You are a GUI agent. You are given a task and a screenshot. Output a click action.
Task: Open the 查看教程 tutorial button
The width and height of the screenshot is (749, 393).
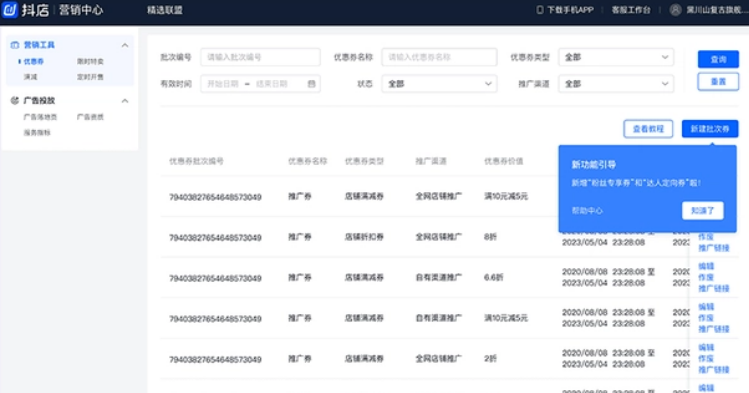[x=648, y=129]
